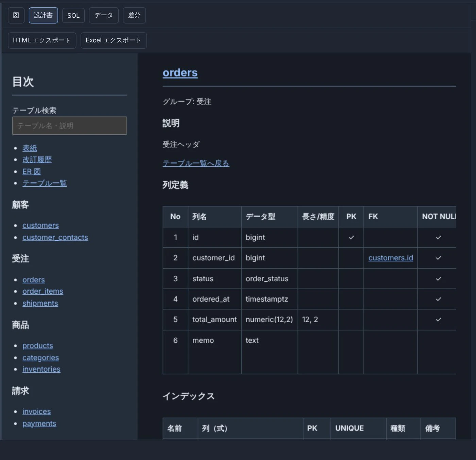This screenshot has width=476, height=460.
Task: Select the timestamptz data type cell
Action: (x=270, y=299)
